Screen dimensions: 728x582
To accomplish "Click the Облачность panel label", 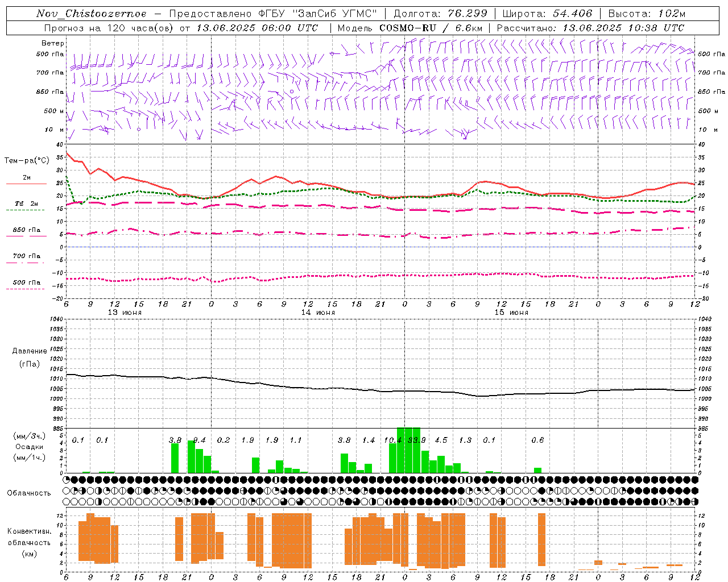I will [x=29, y=493].
